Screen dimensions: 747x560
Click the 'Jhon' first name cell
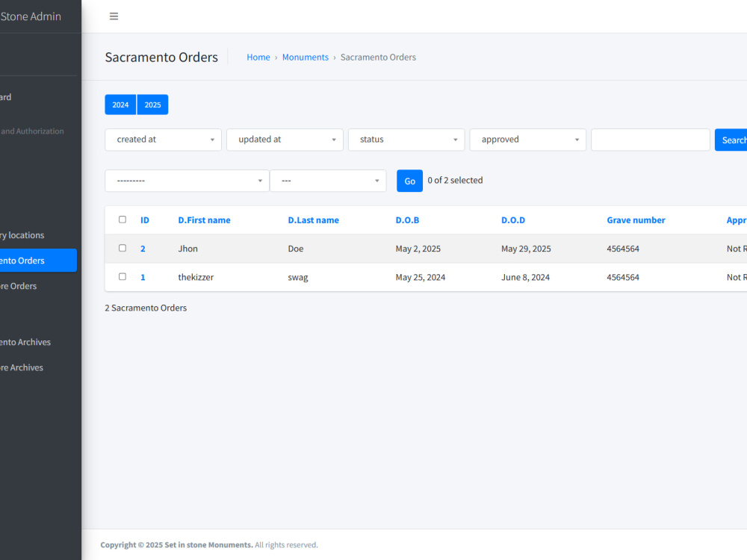click(x=187, y=249)
